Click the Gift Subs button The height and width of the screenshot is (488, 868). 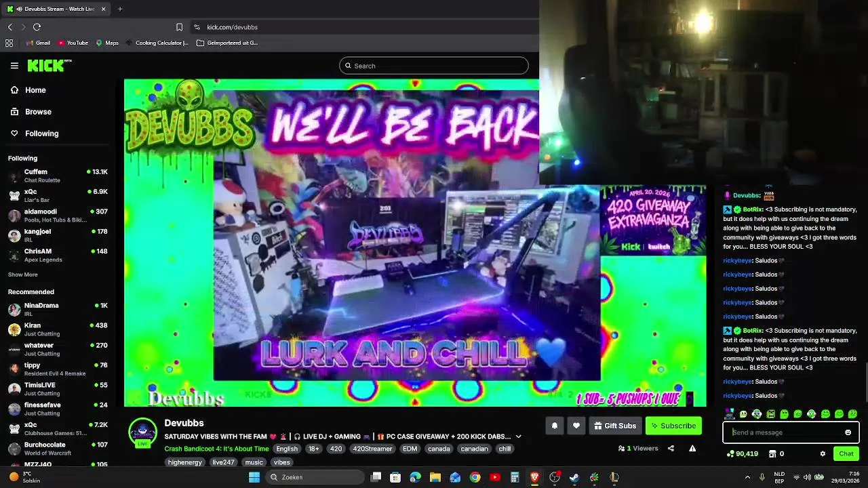tap(615, 426)
